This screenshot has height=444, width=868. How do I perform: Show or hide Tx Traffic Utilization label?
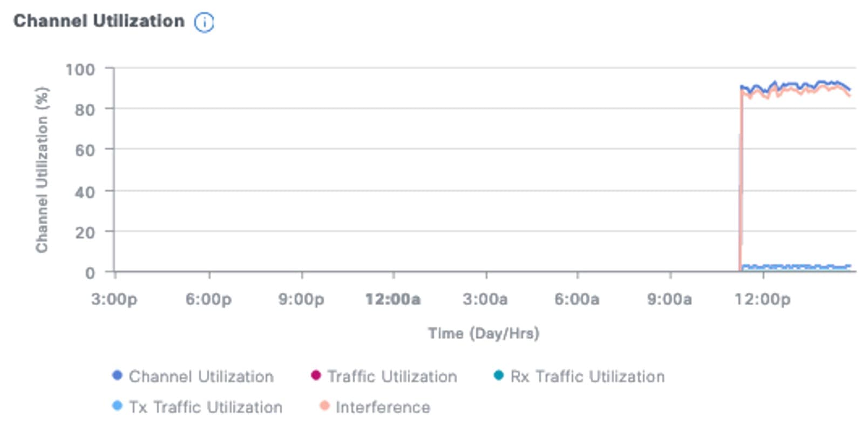[205, 407]
